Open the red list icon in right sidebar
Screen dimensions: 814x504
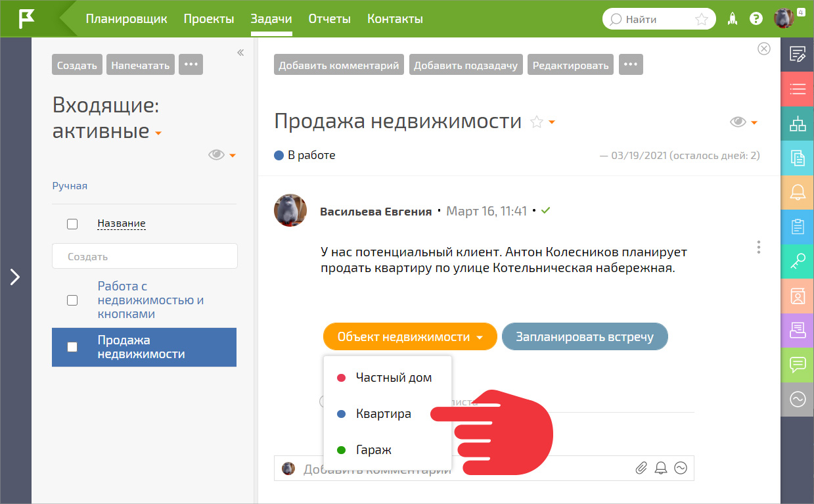798,89
